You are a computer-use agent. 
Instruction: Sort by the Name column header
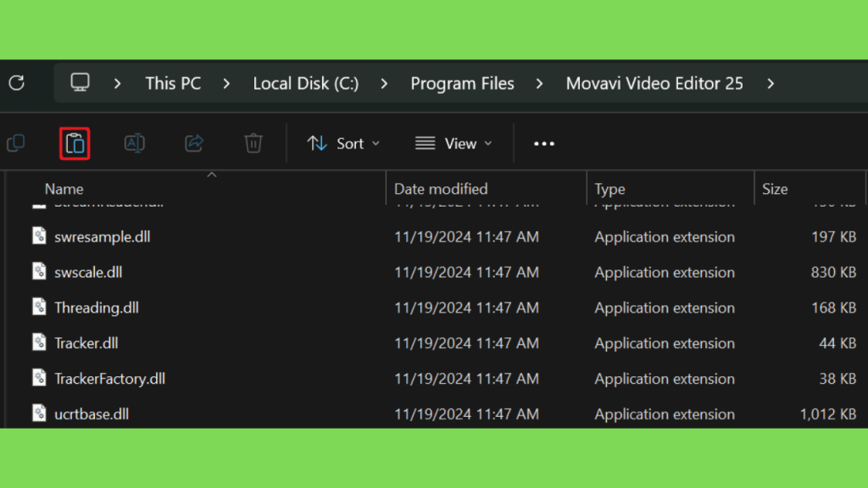tap(64, 189)
